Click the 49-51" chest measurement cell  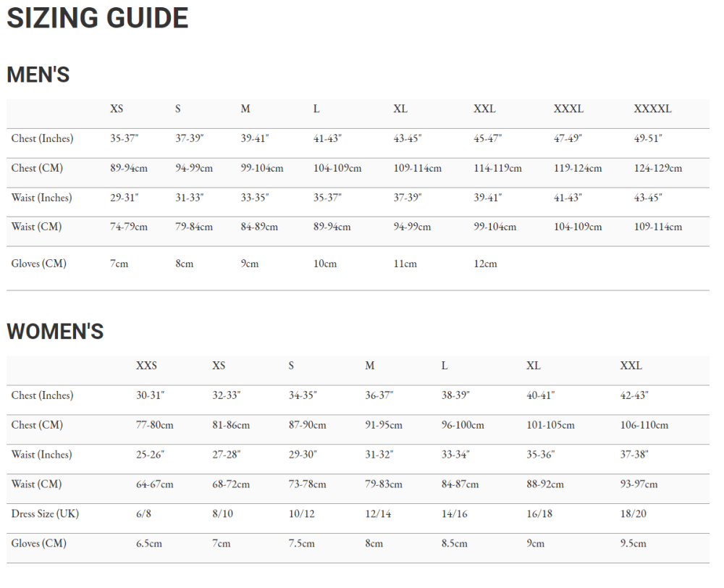(x=648, y=139)
